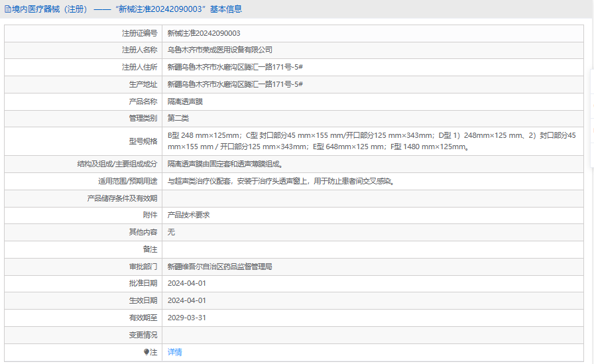Click the 批准日期 row label
594x364 pixels.
click(x=143, y=283)
